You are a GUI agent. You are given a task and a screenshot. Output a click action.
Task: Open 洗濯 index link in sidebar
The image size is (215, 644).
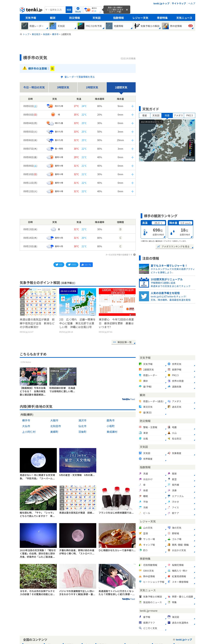[x=145, y=473]
